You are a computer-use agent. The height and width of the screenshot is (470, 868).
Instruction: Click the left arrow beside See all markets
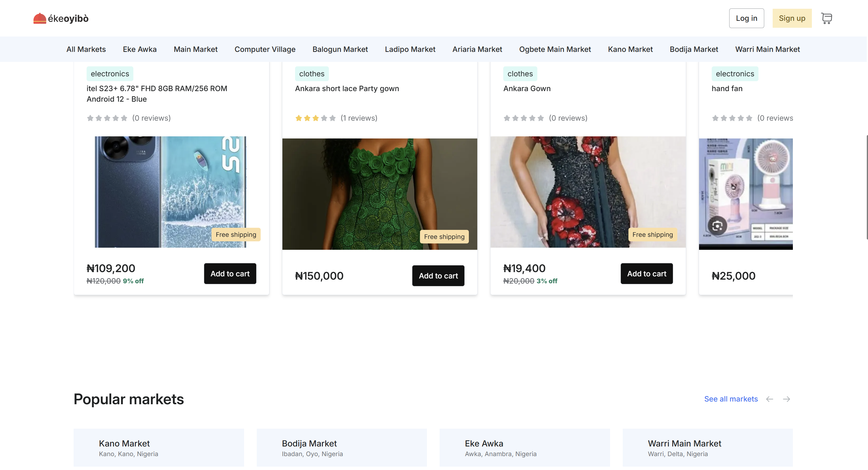pos(770,399)
